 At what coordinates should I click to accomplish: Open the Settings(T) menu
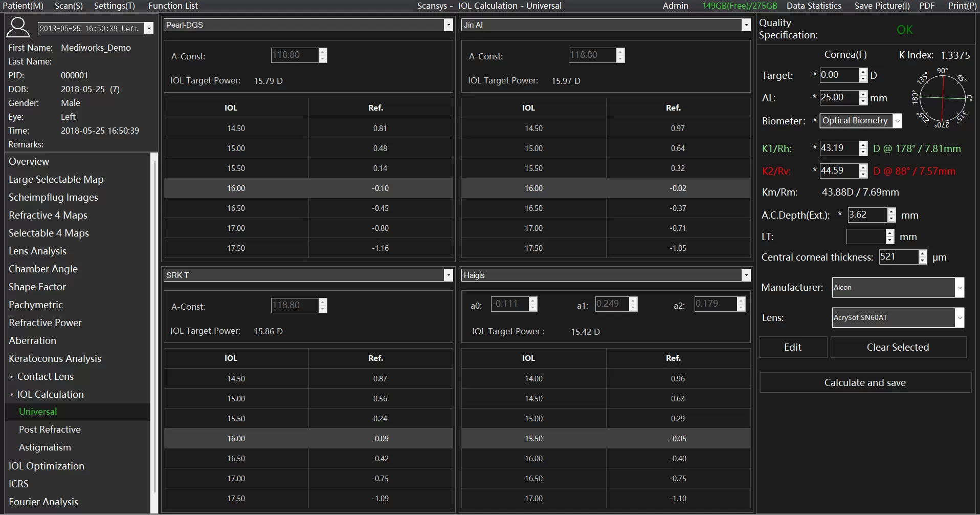coord(114,6)
